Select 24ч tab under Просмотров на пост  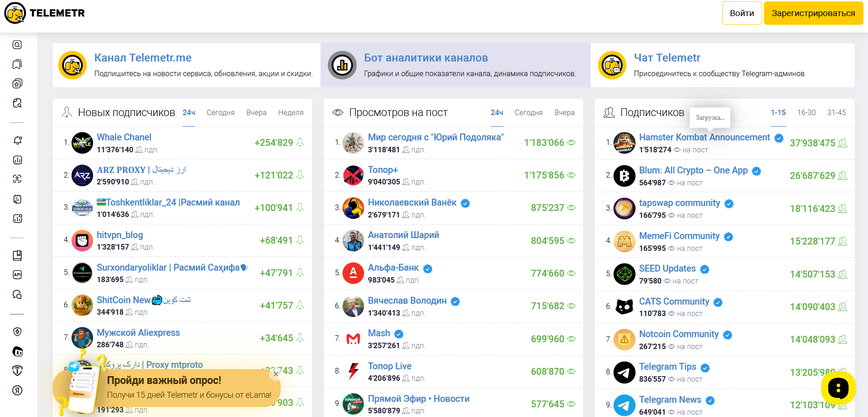pos(497,112)
